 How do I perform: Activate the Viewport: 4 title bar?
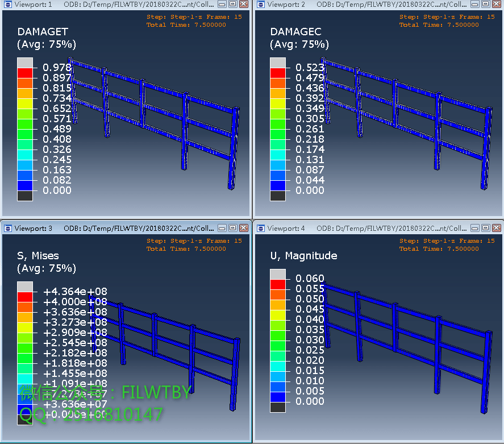(379, 229)
